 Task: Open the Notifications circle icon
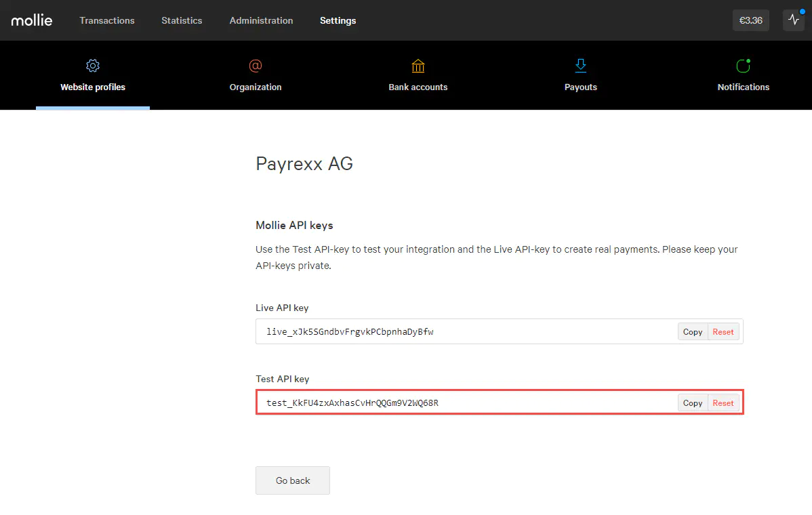pos(743,66)
